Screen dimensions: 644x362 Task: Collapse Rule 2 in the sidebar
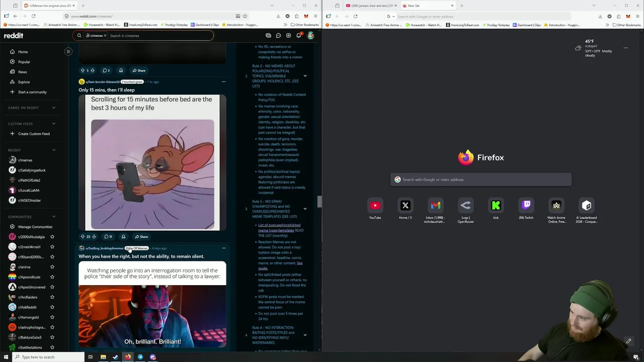click(305, 76)
